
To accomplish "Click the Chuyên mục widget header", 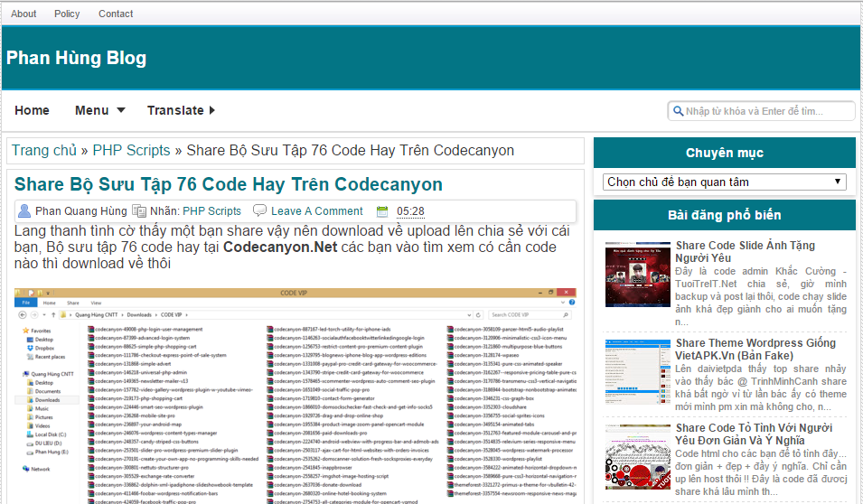I will (x=725, y=153).
